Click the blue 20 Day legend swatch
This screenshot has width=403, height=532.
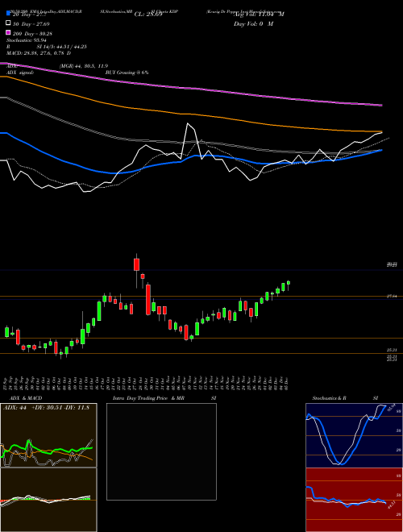tap(8, 13)
